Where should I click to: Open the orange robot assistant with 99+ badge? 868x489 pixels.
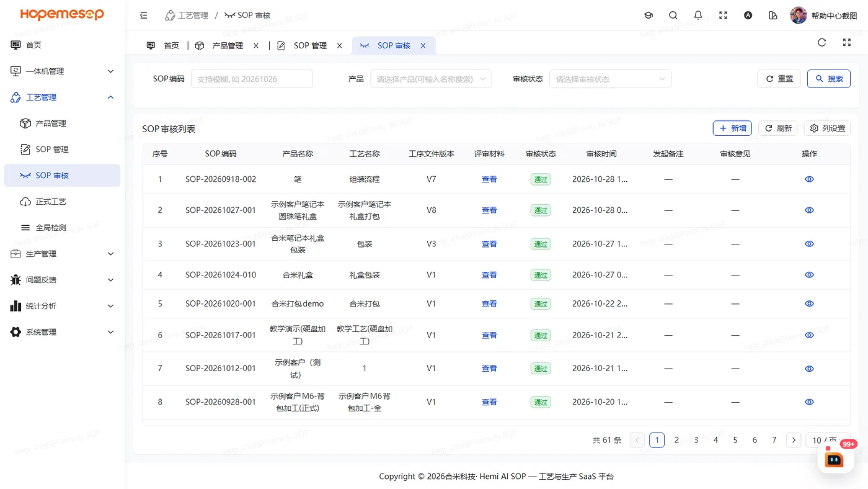point(835,459)
